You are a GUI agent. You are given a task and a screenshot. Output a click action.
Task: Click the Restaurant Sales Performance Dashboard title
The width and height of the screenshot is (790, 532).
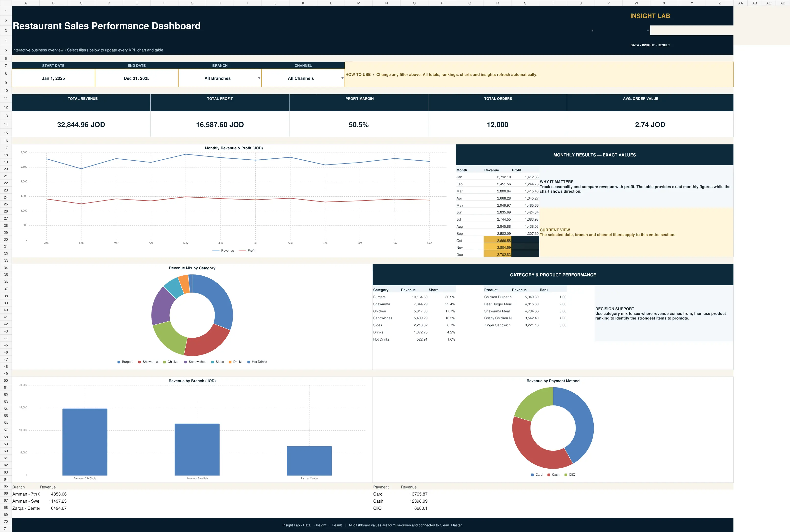[106, 26]
